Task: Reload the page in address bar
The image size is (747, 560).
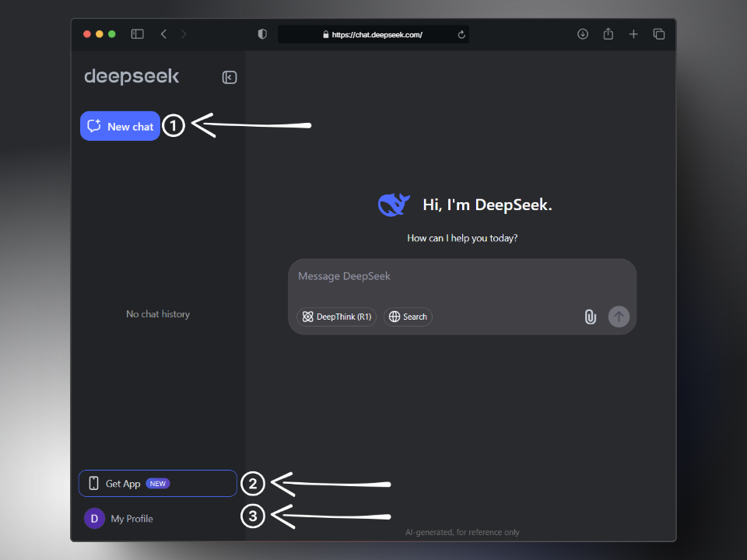Action: 461,34
